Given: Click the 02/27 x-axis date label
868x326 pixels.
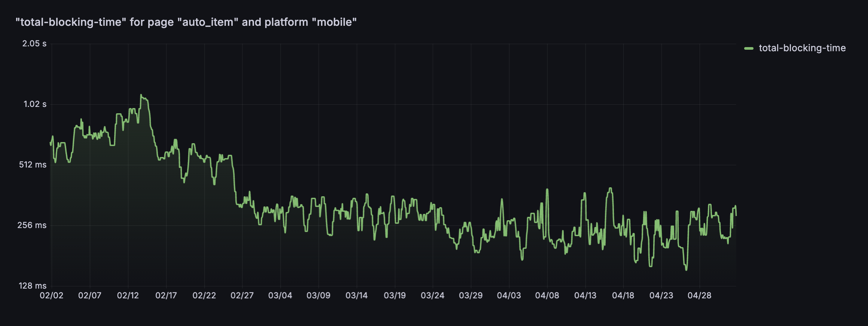Looking at the screenshot, I should [242, 295].
